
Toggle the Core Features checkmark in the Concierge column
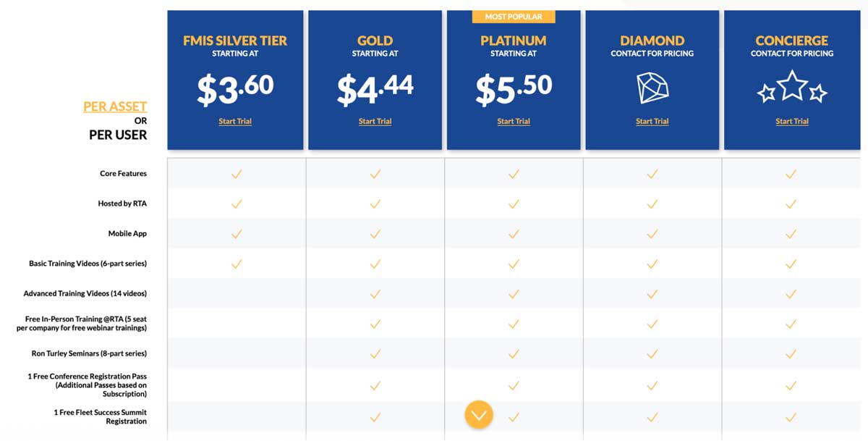click(791, 174)
